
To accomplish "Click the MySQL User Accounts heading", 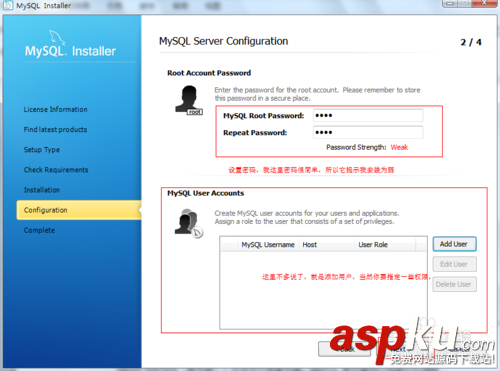I will coord(206,193).
